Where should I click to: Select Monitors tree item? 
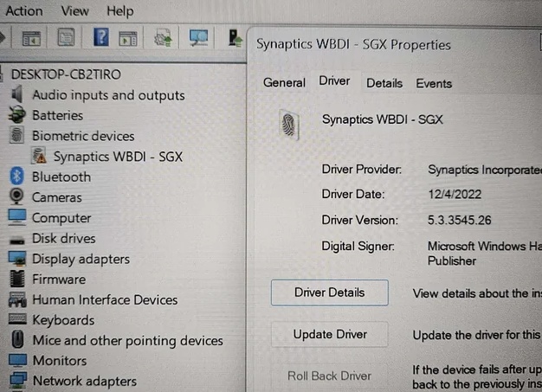[x=60, y=361]
